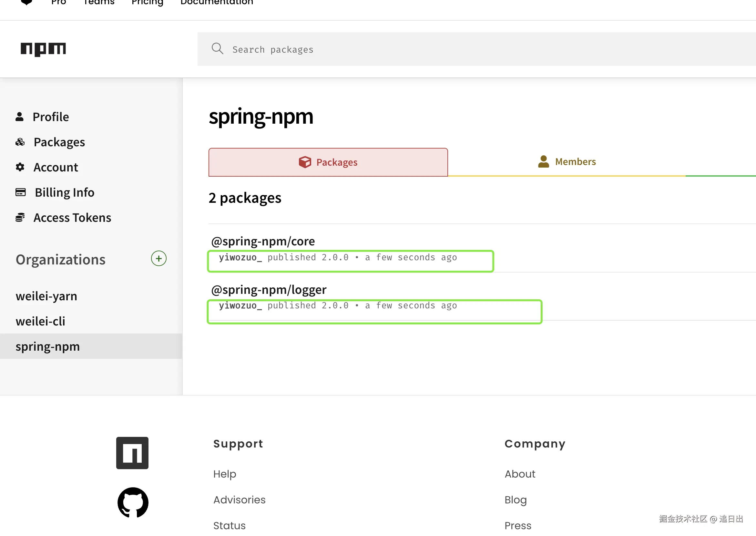
Task: Open Access Tokens in the sidebar
Action: (72, 218)
